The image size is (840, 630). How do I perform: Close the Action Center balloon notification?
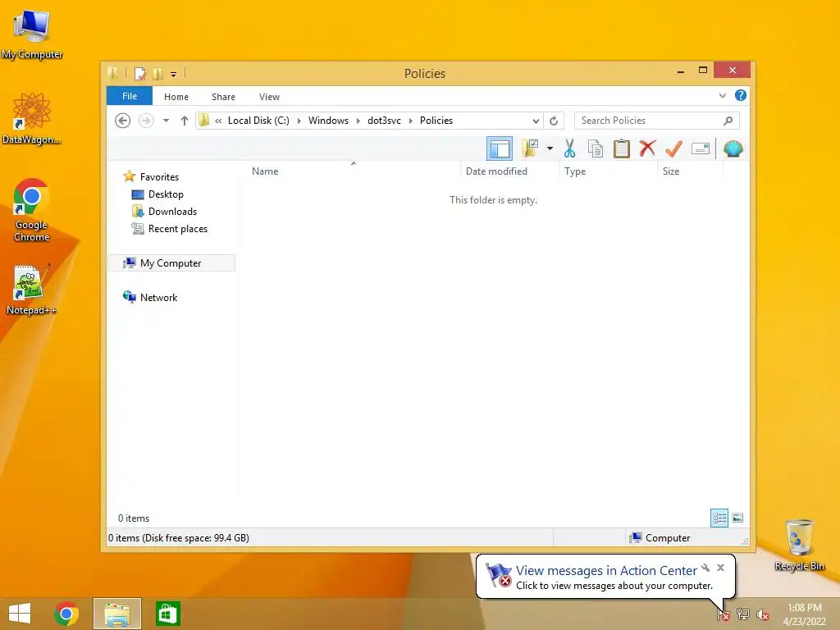720,568
